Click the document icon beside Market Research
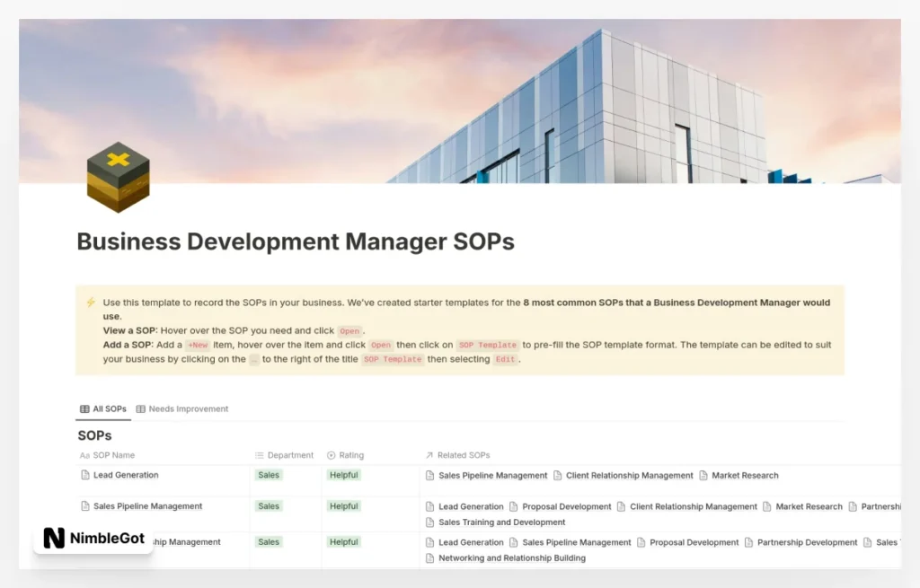This screenshot has height=588, width=920. point(702,476)
